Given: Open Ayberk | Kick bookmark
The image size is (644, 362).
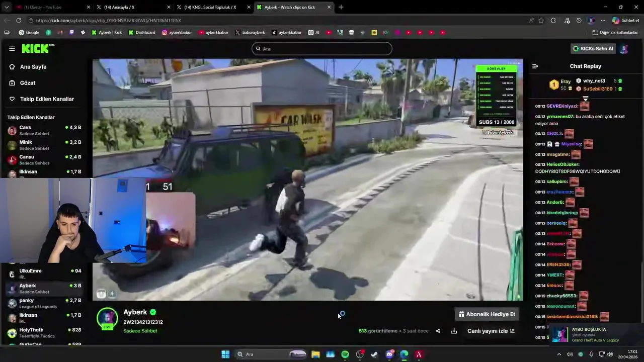Looking at the screenshot, I should pos(107,33).
